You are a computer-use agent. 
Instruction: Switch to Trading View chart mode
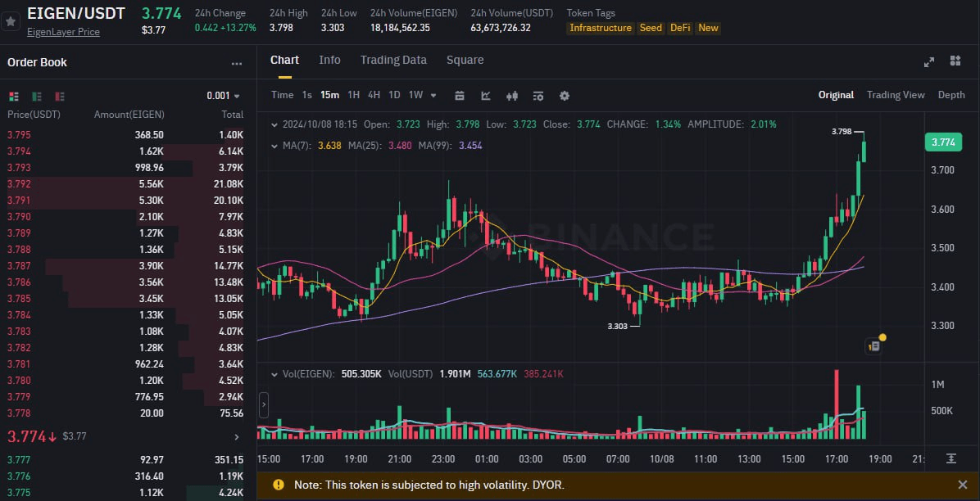896,95
